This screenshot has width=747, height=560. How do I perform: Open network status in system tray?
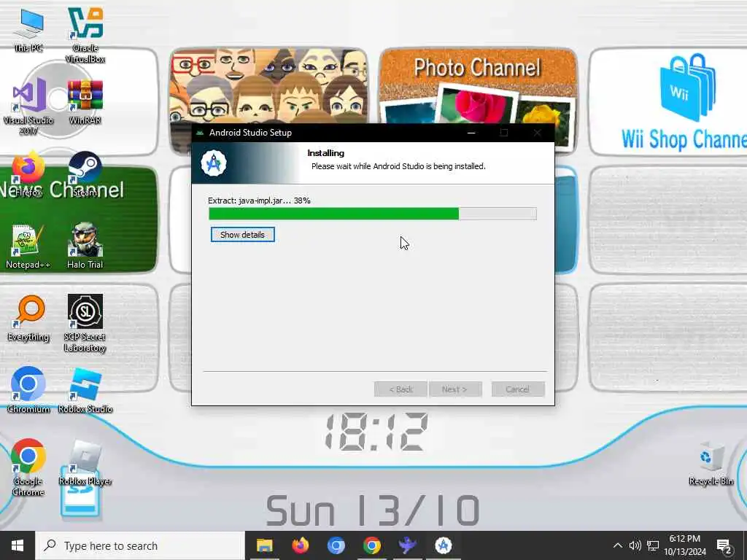pyautogui.click(x=653, y=545)
